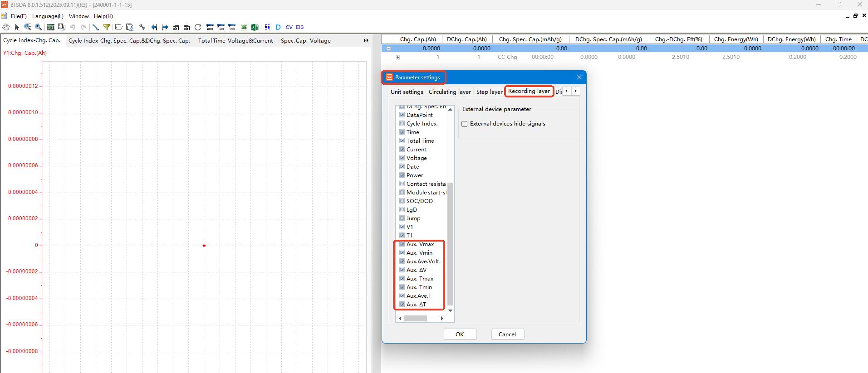Show more chart tabs with double arrow
The height and width of the screenshot is (373, 868).
366,40
